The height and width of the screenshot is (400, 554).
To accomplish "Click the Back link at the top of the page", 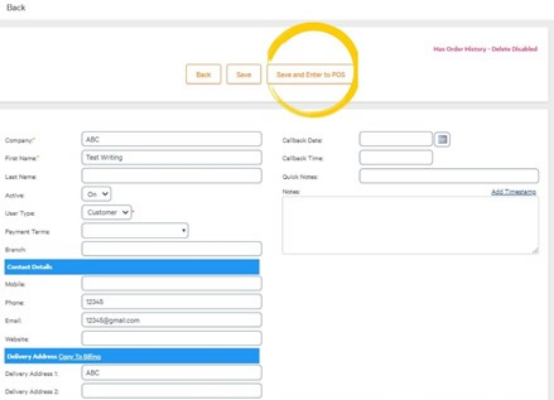I will (x=16, y=7).
